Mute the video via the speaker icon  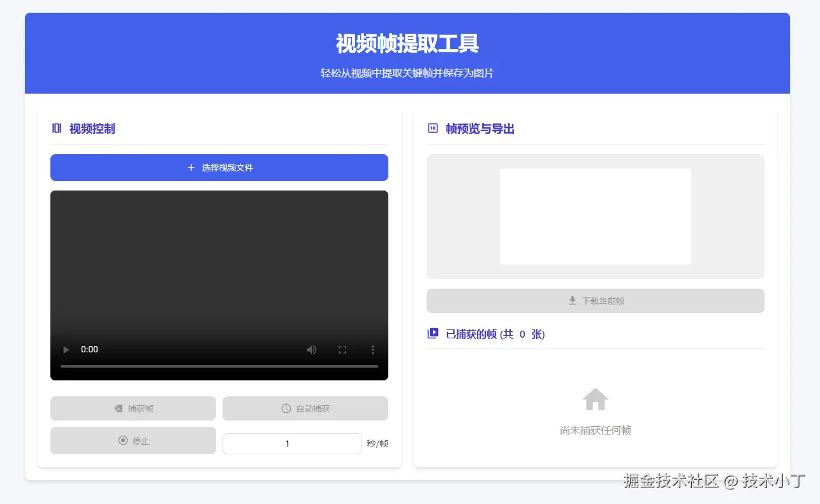[312, 349]
